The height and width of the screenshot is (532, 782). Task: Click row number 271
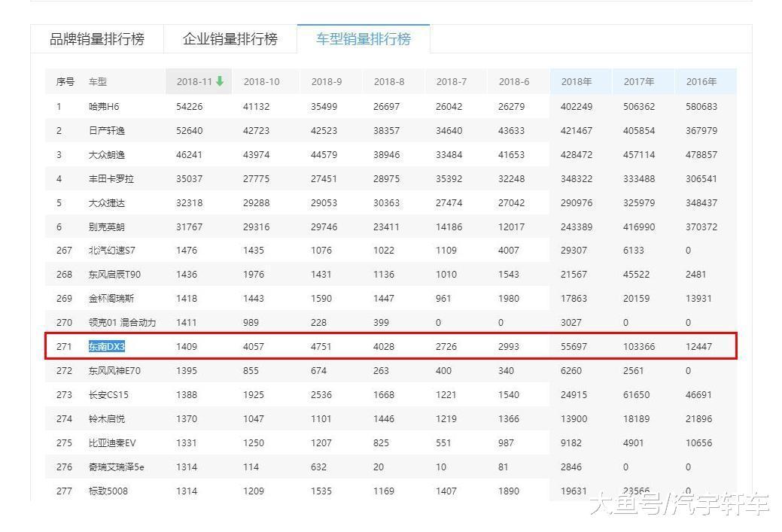64,347
